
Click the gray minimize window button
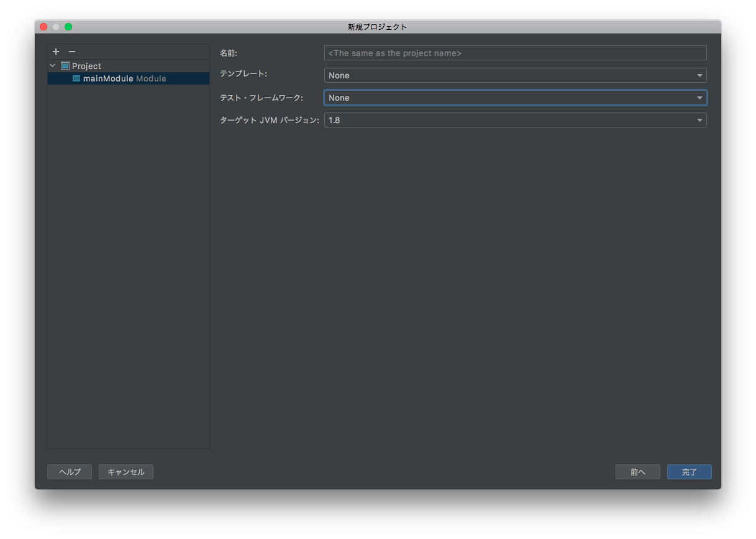pyautogui.click(x=56, y=27)
